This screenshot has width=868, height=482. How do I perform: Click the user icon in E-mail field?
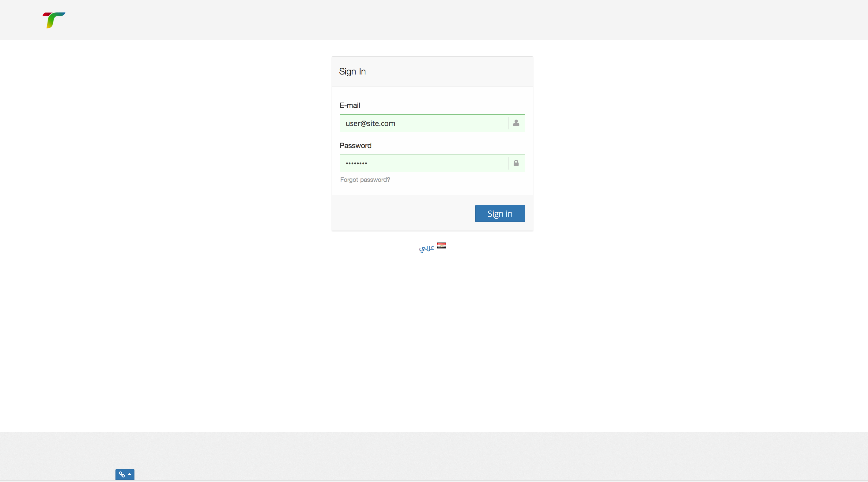(516, 123)
